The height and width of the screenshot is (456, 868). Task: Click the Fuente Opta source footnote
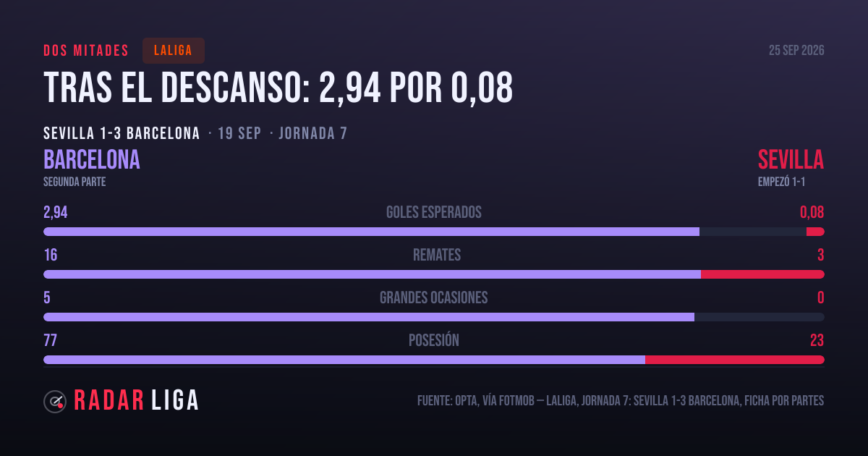(621, 401)
